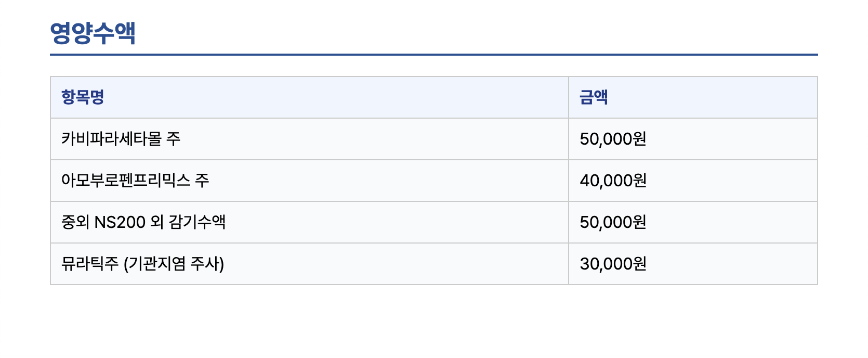
Task: Select the 아모부로펜프리믹스 item name
Action: [x=126, y=180]
